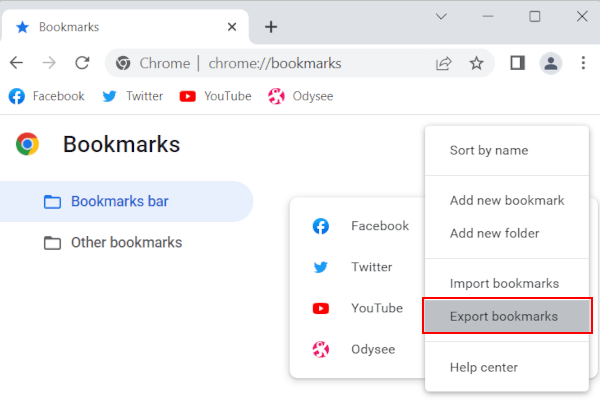The height and width of the screenshot is (400, 600).
Task: Reload the page with refresh icon
Action: pyautogui.click(x=82, y=63)
